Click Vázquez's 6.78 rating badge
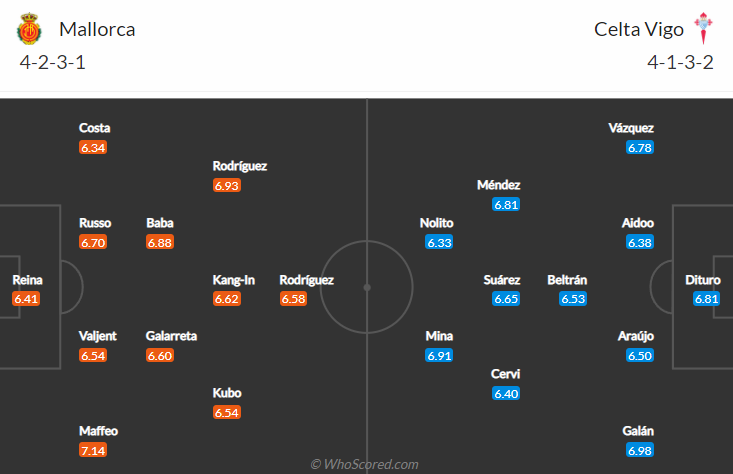The width and height of the screenshot is (733, 474). click(640, 147)
